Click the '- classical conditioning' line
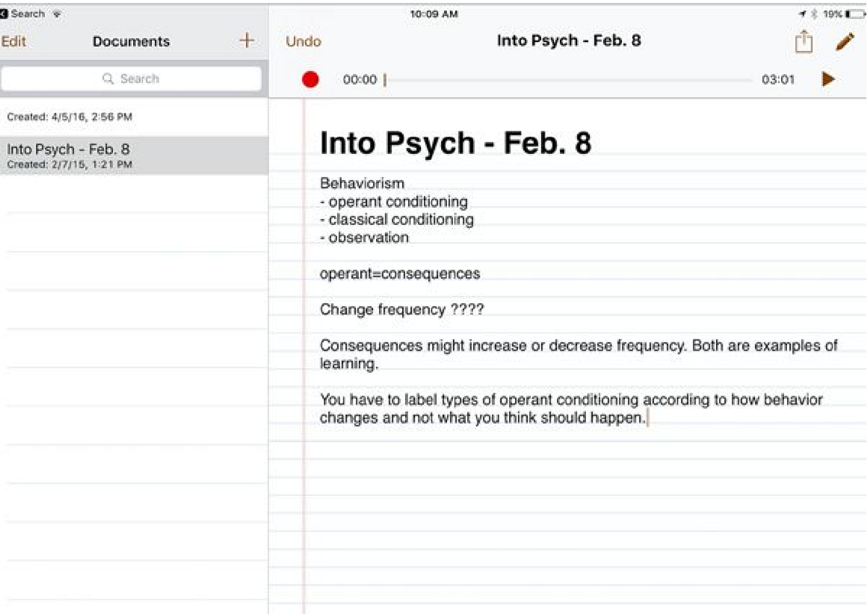The image size is (868, 614). pos(396,219)
